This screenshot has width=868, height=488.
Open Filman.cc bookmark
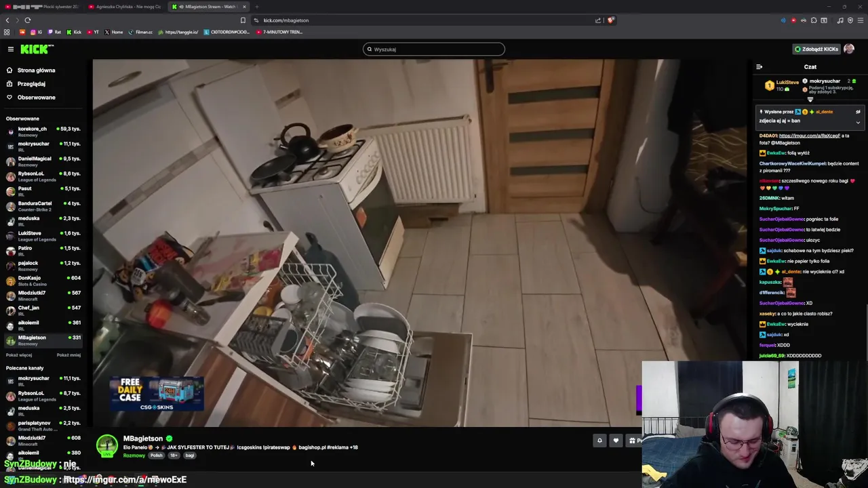point(140,32)
